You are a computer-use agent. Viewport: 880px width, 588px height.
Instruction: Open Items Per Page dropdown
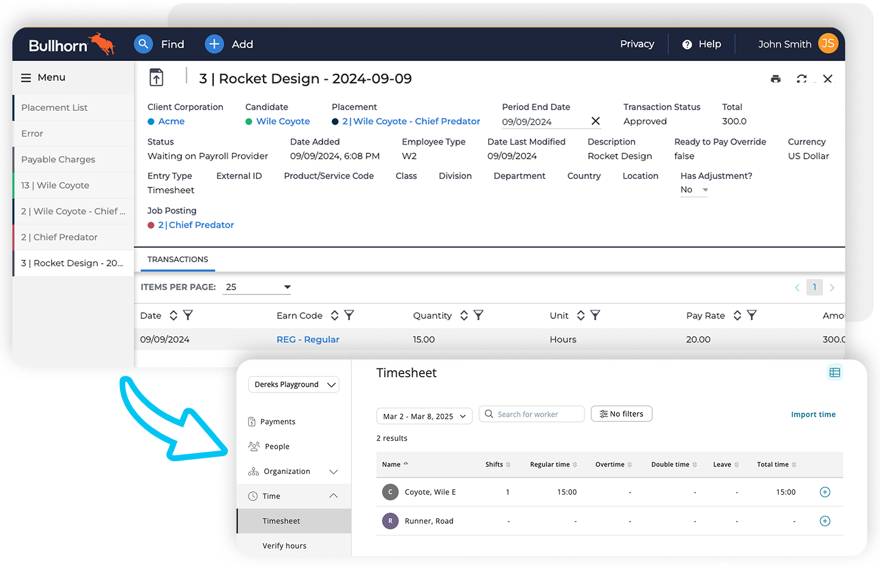257,287
